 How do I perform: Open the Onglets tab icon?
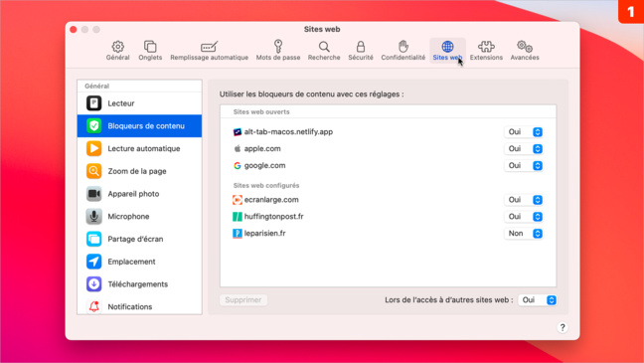coord(150,47)
